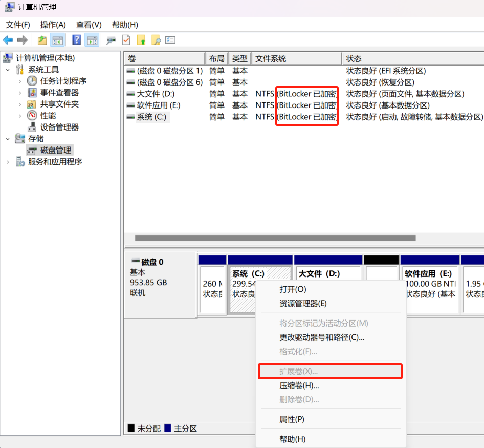Select 设备管理器 in the left tree

[x=59, y=127]
